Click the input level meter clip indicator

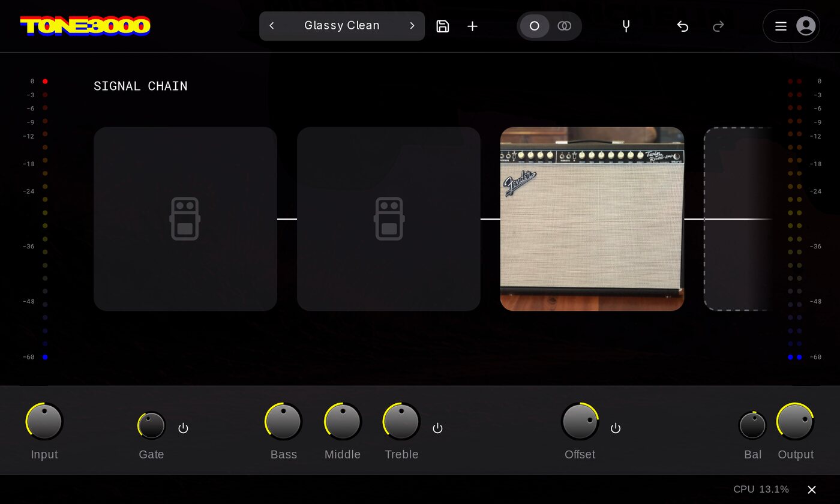(x=45, y=81)
